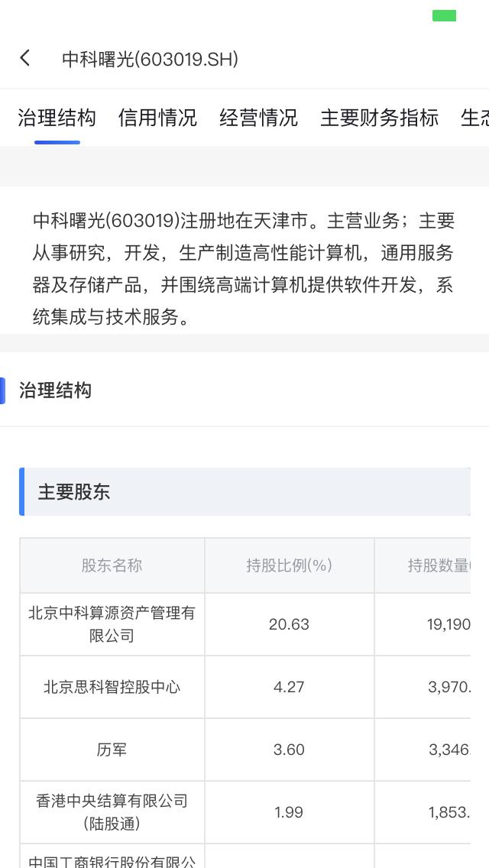Select the 主要财务指标 tab
This screenshot has width=489, height=868.
point(380,118)
